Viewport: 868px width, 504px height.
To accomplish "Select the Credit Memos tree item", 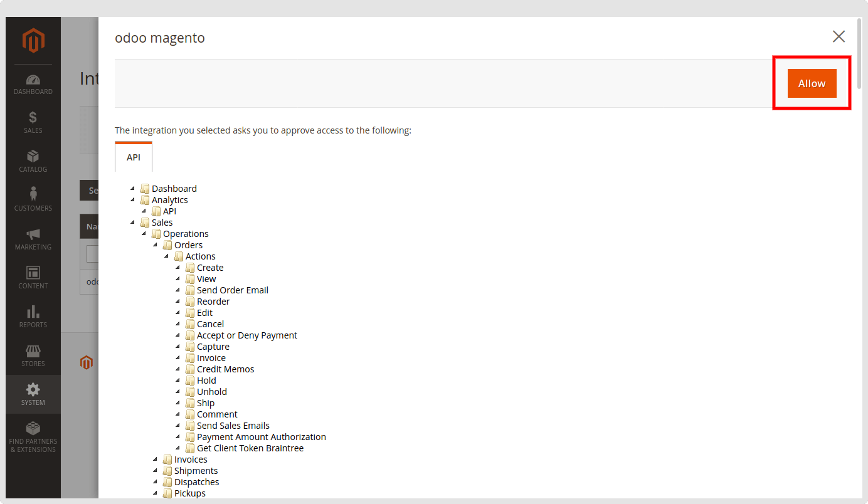I will pyautogui.click(x=226, y=369).
